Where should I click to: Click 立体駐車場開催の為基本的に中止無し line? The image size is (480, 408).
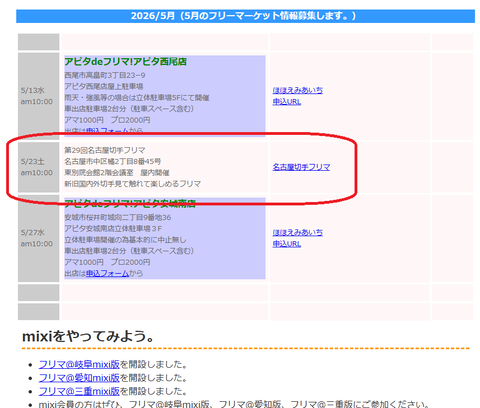pyautogui.click(x=125, y=240)
